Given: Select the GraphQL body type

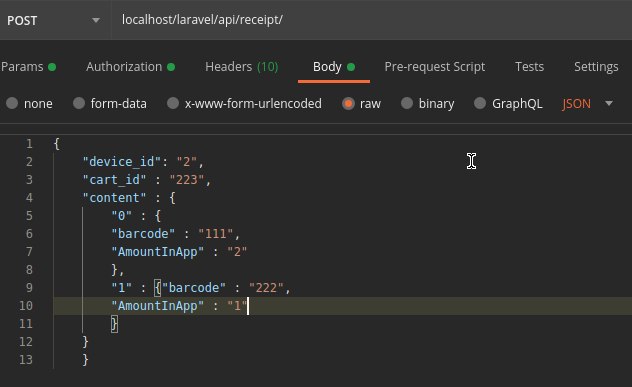Looking at the screenshot, I should pos(480,103).
